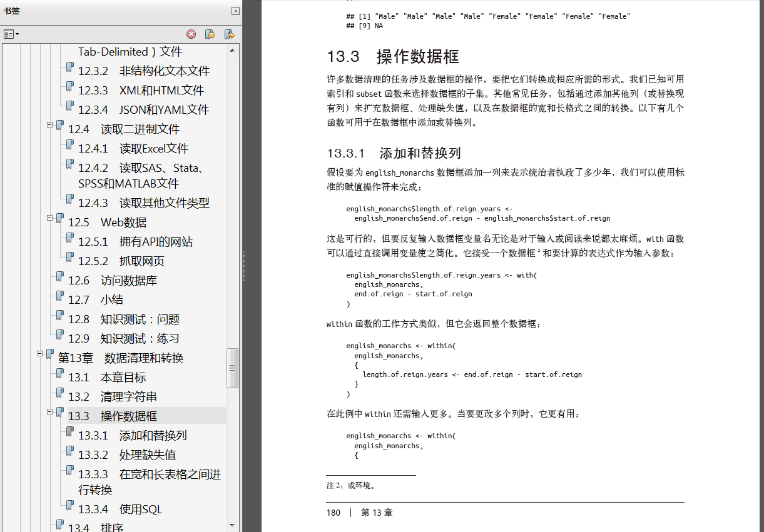
Task: Select the highlighted bookmark 13.3 操作数据框
Action: point(113,416)
